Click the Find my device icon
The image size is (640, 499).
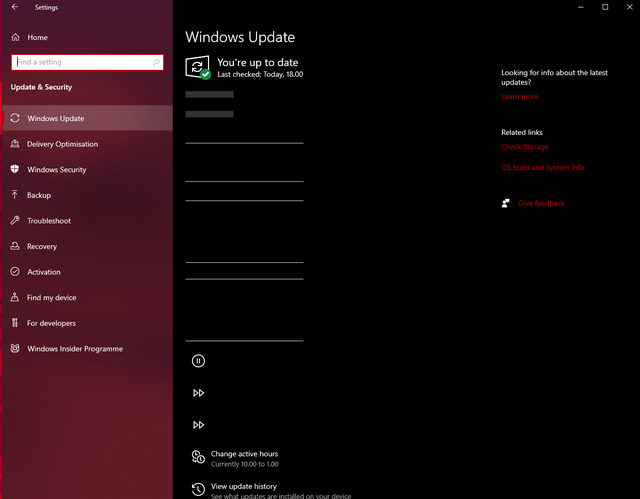(x=15, y=297)
